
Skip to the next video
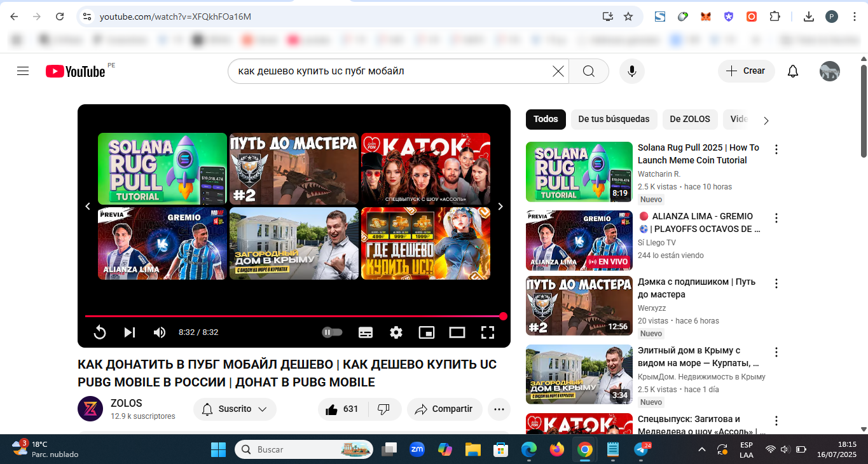click(x=130, y=332)
